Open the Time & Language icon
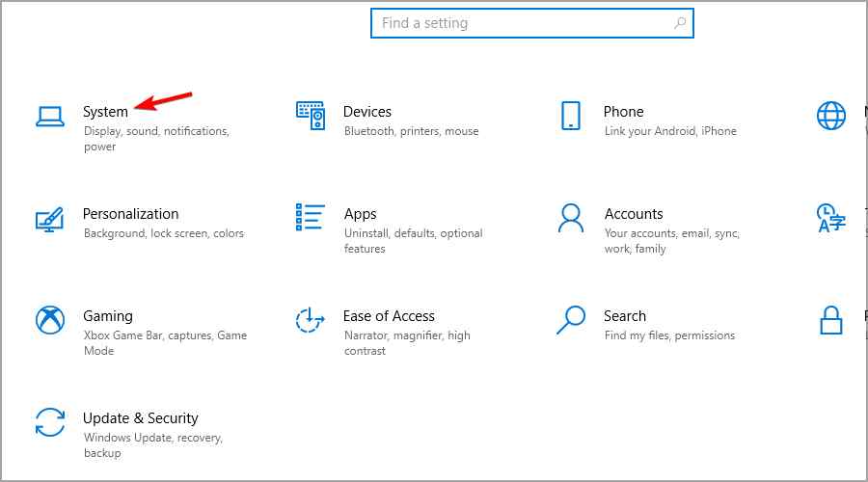 [x=831, y=218]
